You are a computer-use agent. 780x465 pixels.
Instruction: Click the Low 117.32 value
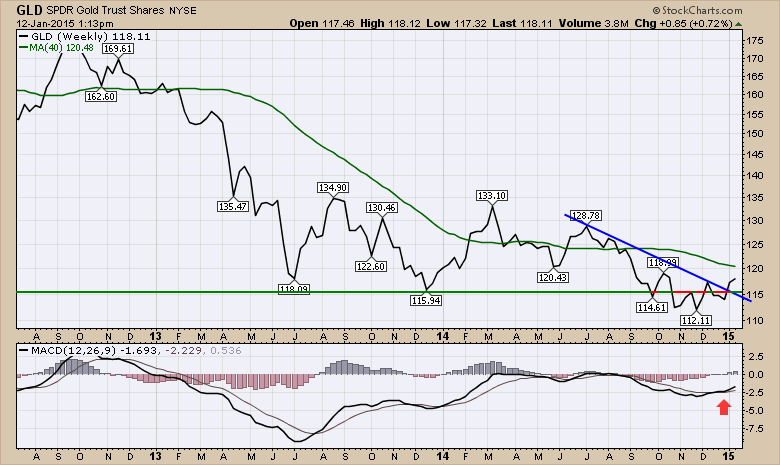point(457,23)
